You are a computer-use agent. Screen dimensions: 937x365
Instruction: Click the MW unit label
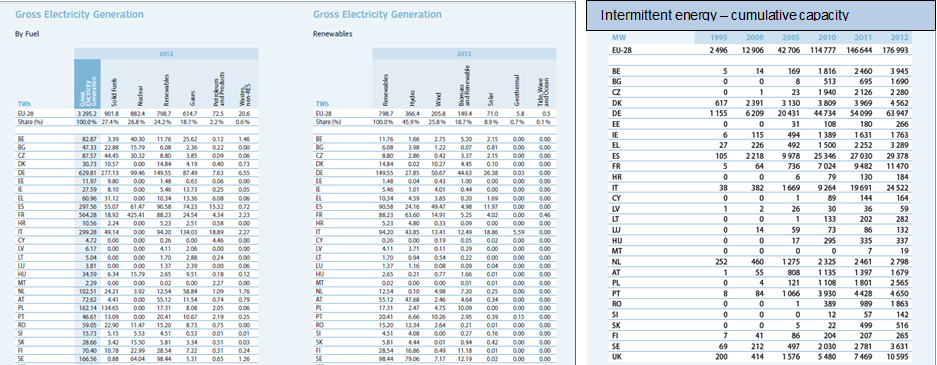pos(618,38)
